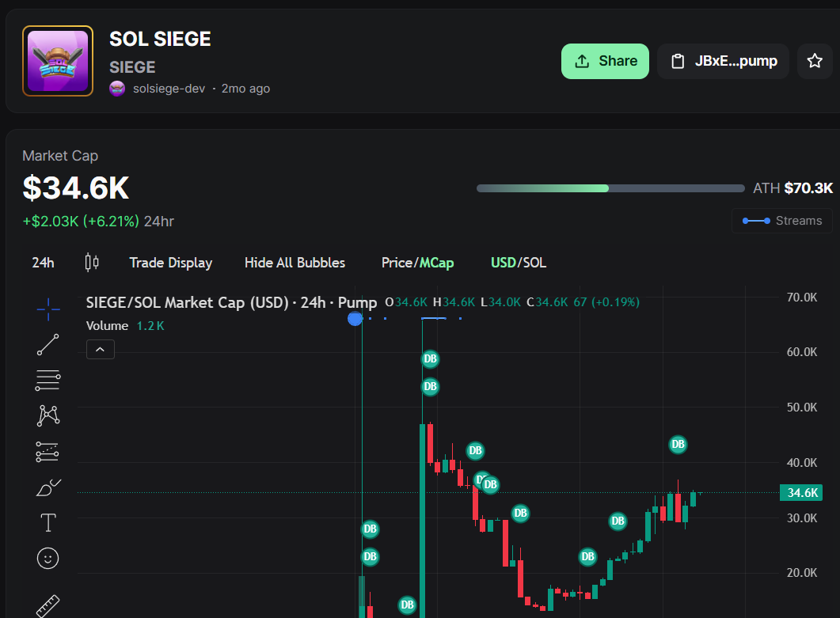Click the $34.6K market cap value
This screenshot has width=840, height=618.
(x=75, y=188)
